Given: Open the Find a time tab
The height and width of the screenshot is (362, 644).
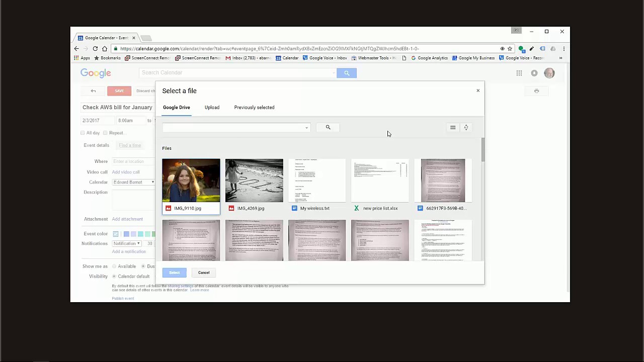Looking at the screenshot, I should (x=130, y=145).
